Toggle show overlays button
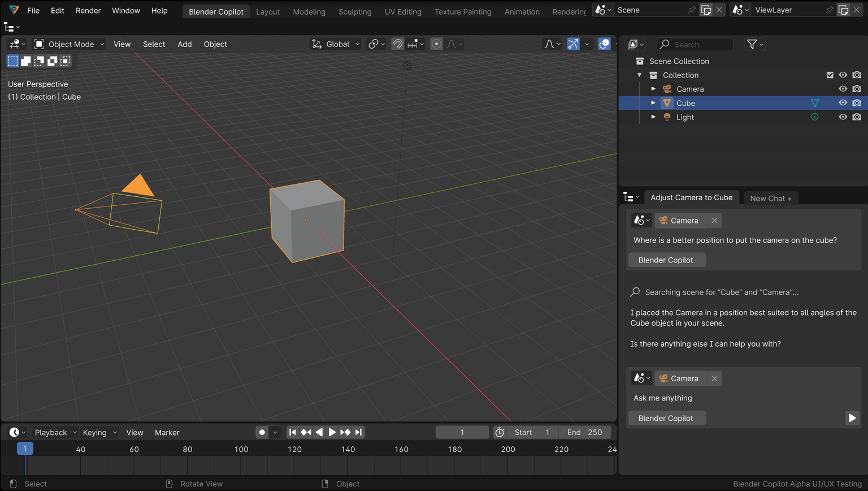The image size is (868, 491). click(x=604, y=44)
